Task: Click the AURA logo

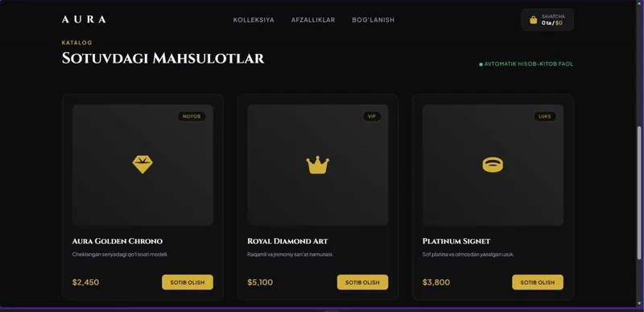Action: 84,19
